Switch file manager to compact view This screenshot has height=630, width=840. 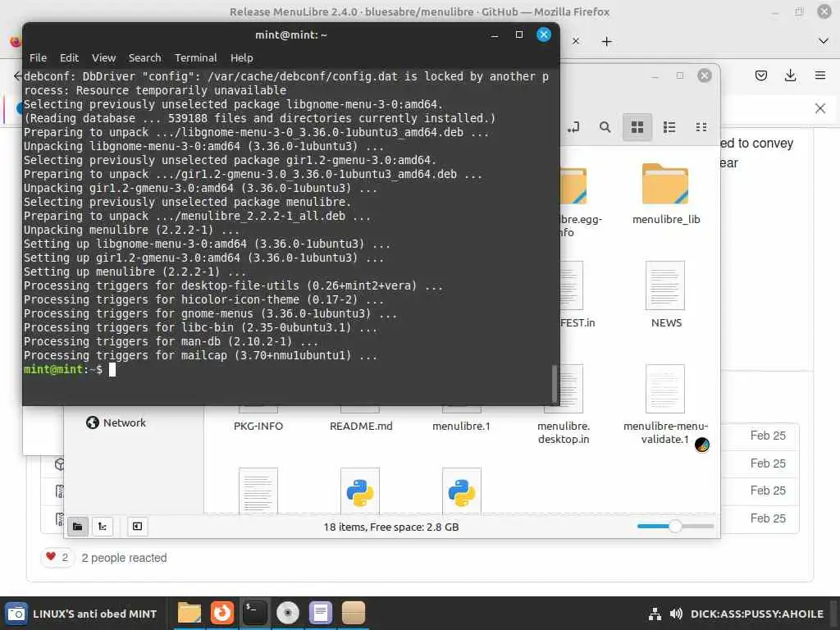click(x=701, y=127)
